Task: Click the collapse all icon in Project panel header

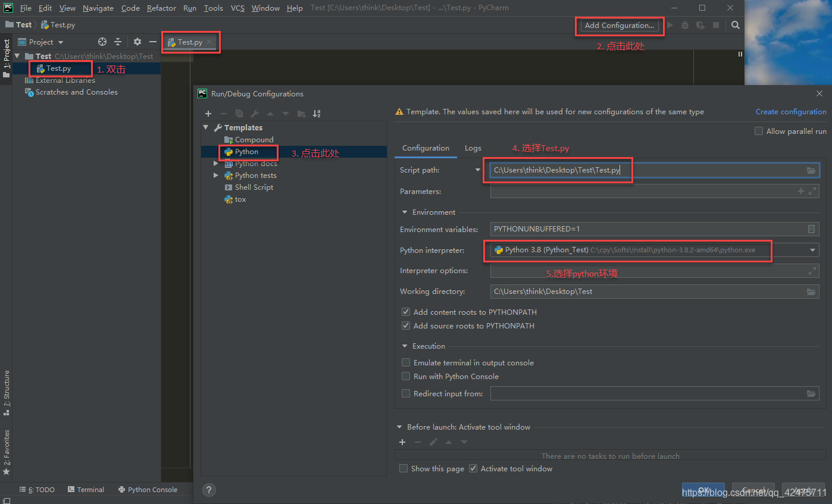Action: click(x=118, y=42)
